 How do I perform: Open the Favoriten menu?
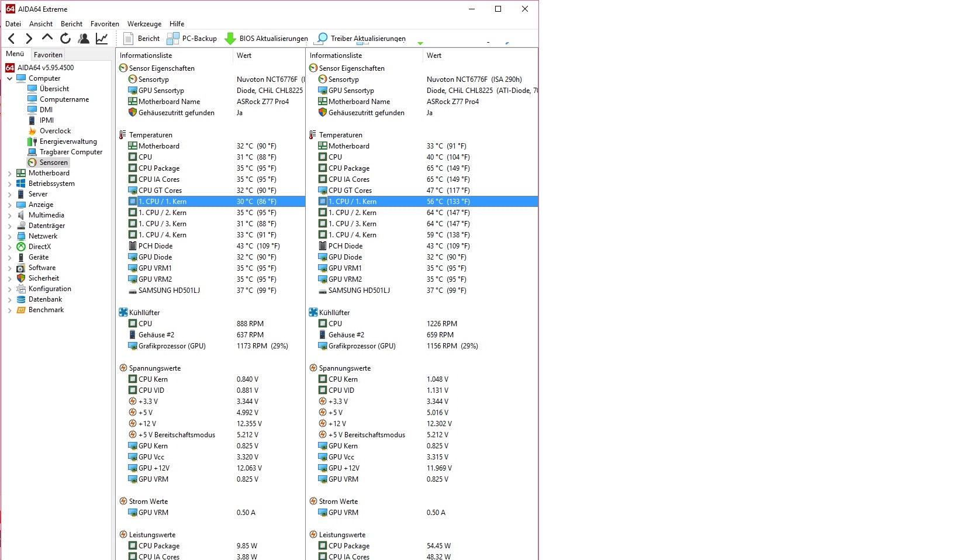tap(105, 24)
